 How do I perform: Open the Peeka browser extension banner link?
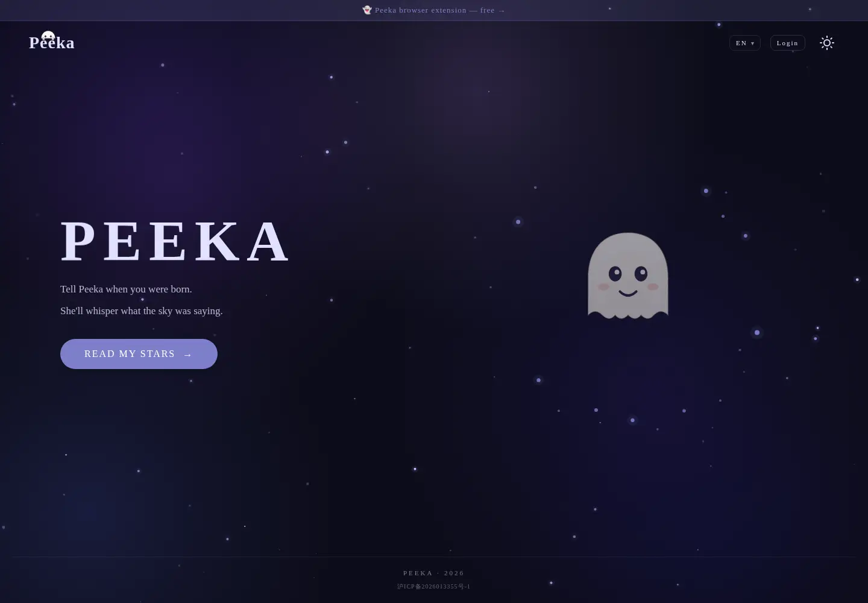(434, 10)
